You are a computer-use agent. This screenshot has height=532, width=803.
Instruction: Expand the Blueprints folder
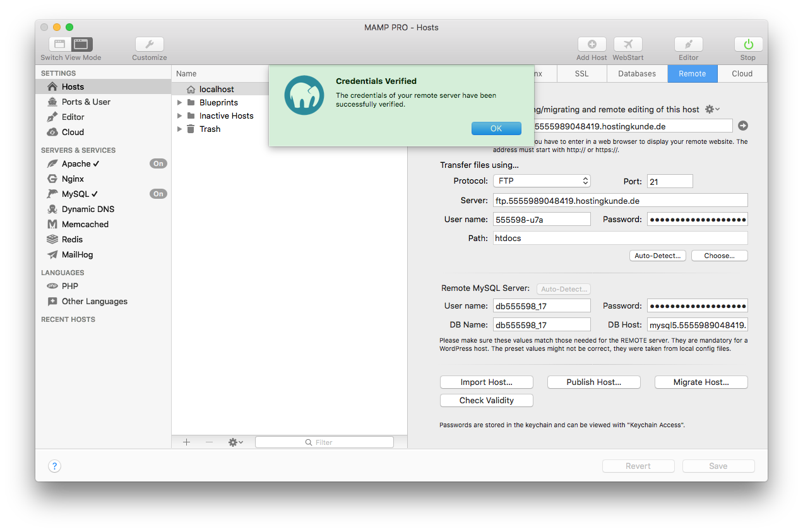click(x=180, y=102)
